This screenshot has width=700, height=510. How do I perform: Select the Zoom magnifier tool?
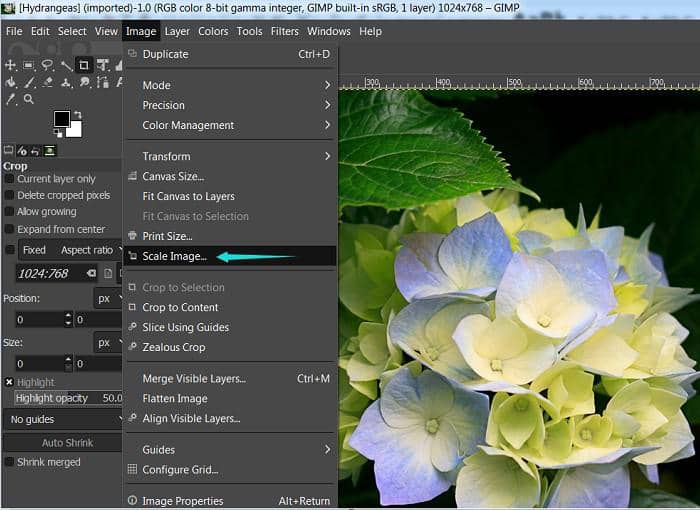(x=29, y=99)
